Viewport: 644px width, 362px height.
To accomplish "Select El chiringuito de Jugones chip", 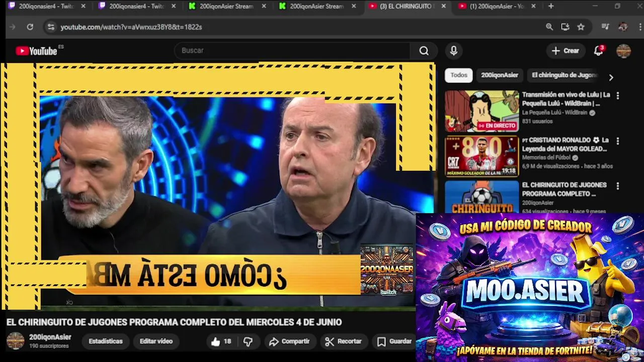I will click(x=565, y=75).
